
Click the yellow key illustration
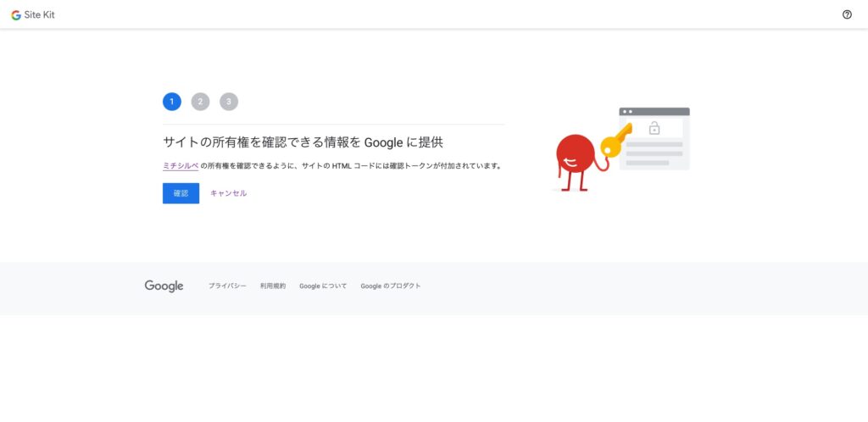click(616, 140)
